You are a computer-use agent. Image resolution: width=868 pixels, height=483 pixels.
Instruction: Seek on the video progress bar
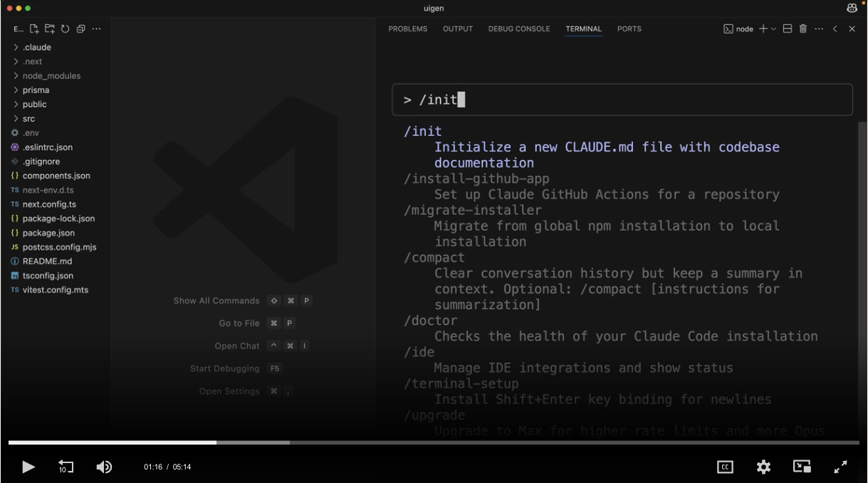point(434,442)
